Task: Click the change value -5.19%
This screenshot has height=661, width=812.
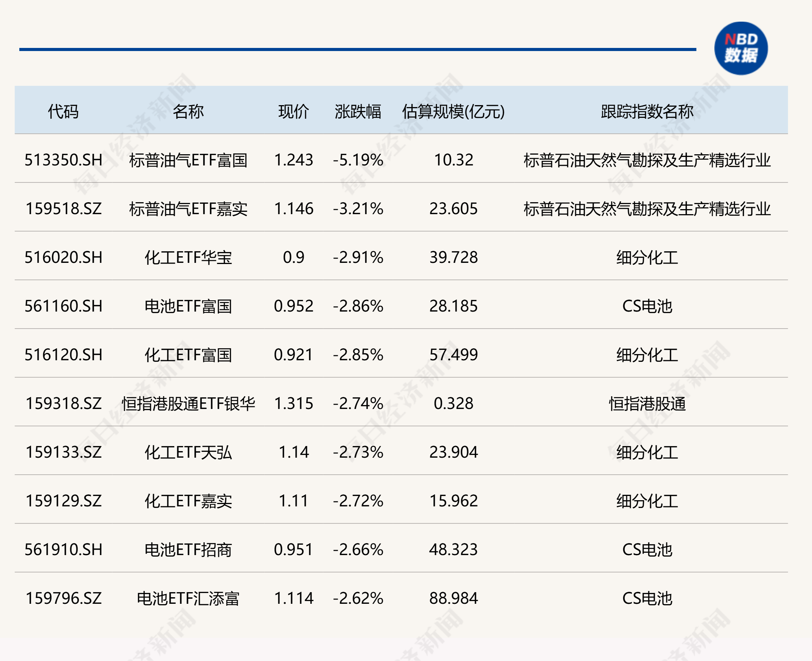Action: 358,160
